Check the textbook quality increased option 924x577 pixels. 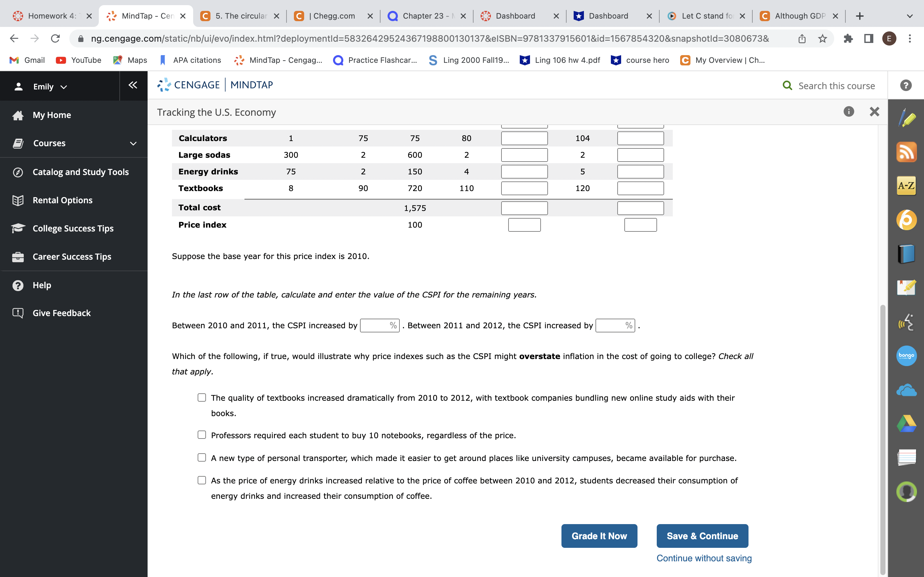click(x=201, y=397)
